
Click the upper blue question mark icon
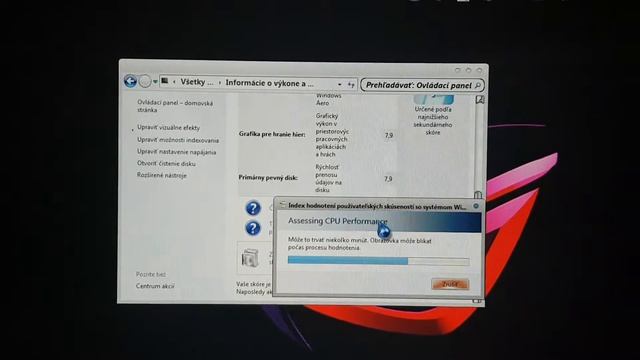pyautogui.click(x=253, y=208)
